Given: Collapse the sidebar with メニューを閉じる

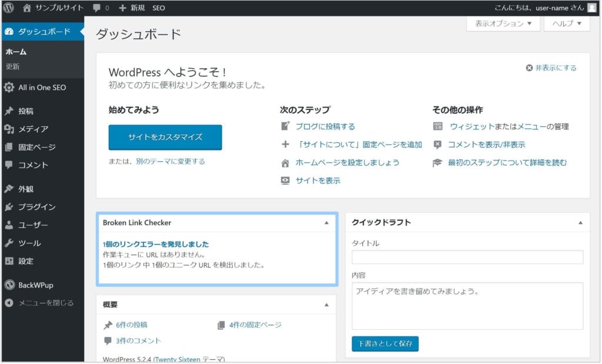Looking at the screenshot, I should coord(45,303).
